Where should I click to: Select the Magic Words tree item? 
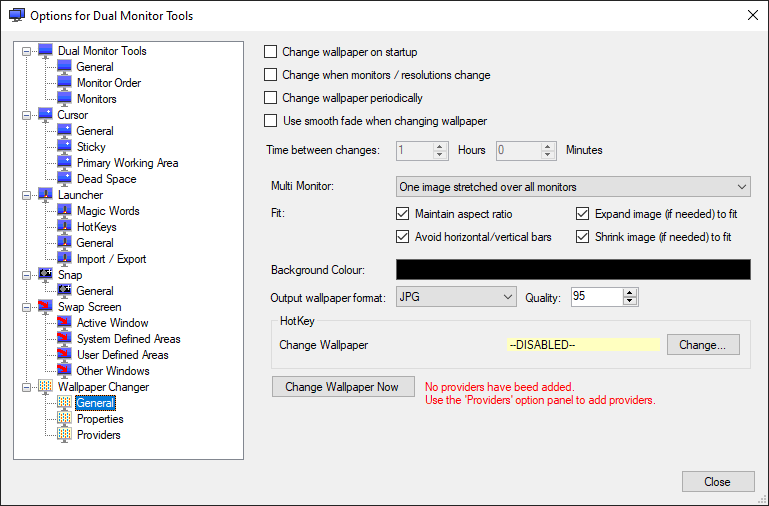click(108, 211)
